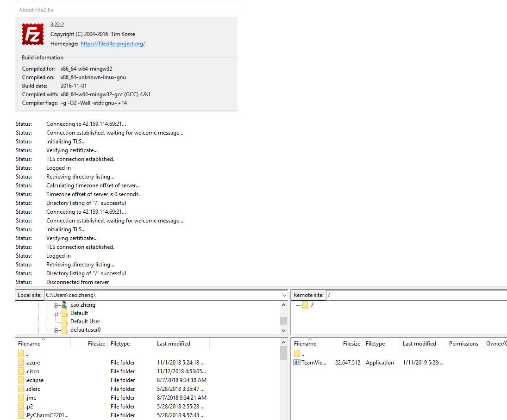
Task: Open the .idlerc folder in local pane
Action: click(31, 389)
